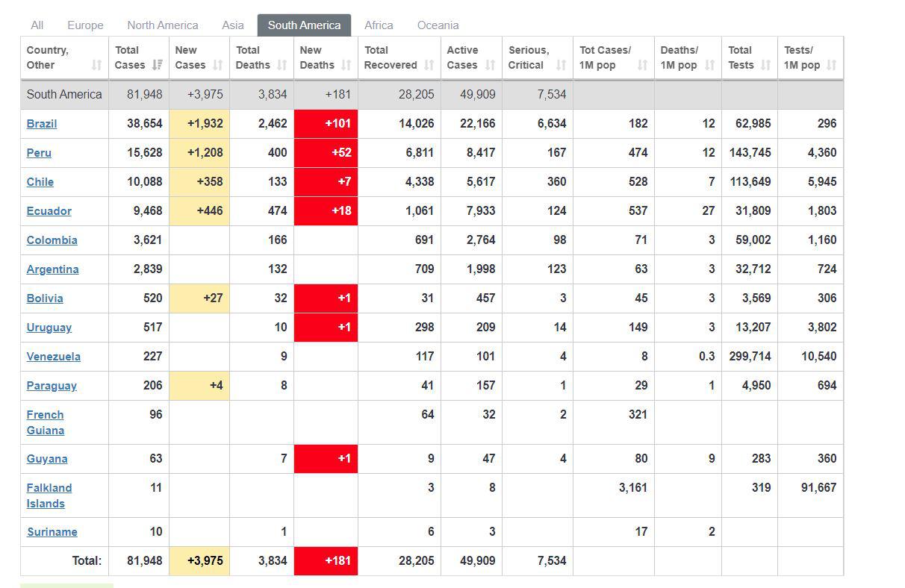Sort by Total Cases column arrow icon
This screenshot has height=588, width=905.
[x=157, y=66]
